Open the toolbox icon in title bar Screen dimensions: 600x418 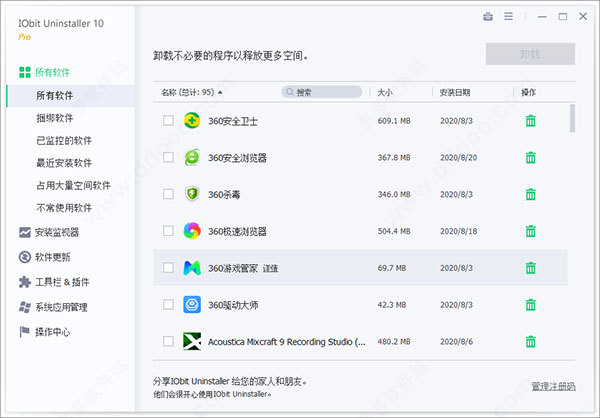click(488, 16)
